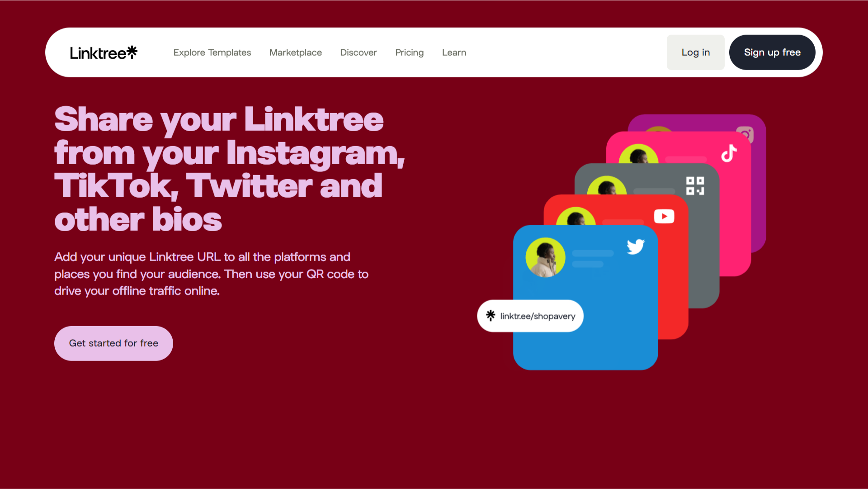Click the avatar on the gray QR card
Screen dimensions: 868x489
pyautogui.click(x=607, y=185)
